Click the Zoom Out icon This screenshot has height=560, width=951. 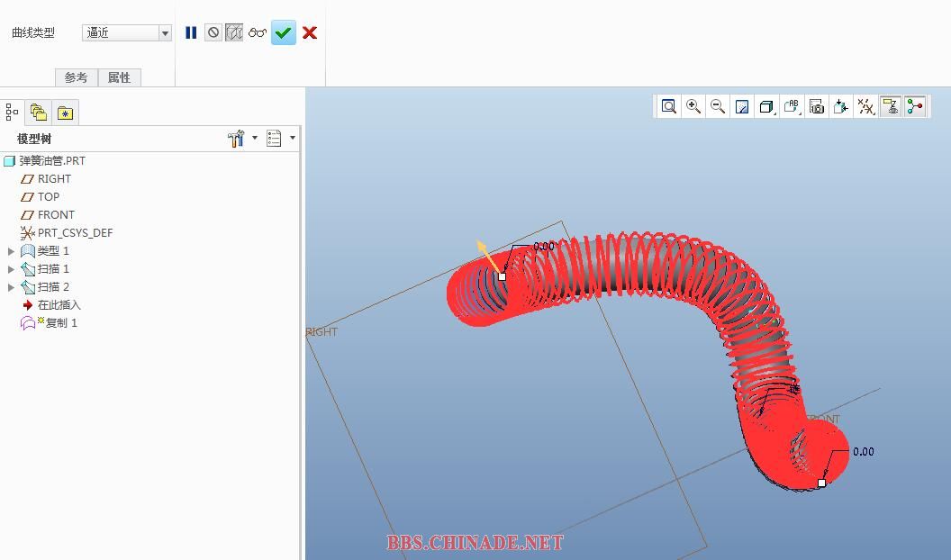718,106
